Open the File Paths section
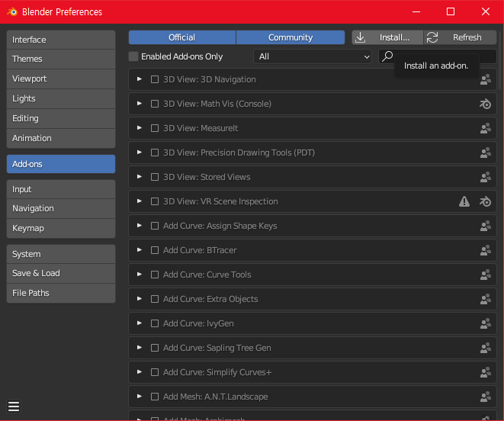Image resolution: width=504 pixels, height=421 pixels. [x=61, y=294]
